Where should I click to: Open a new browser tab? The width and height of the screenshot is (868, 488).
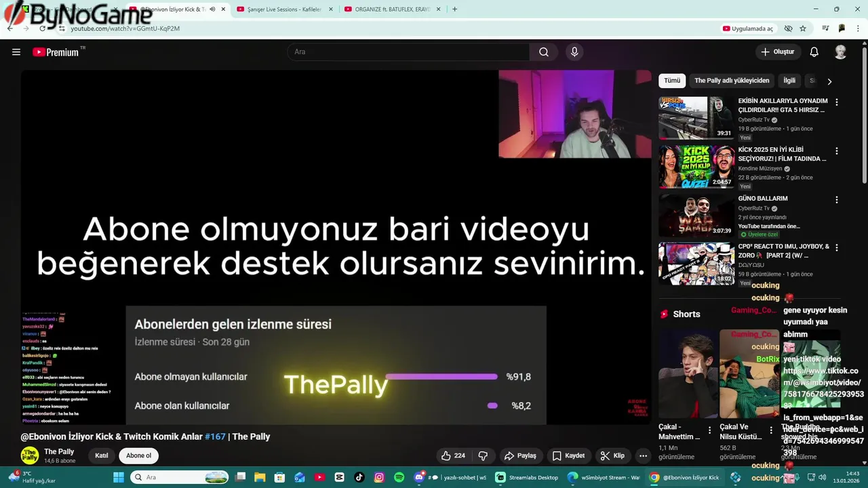pyautogui.click(x=454, y=9)
